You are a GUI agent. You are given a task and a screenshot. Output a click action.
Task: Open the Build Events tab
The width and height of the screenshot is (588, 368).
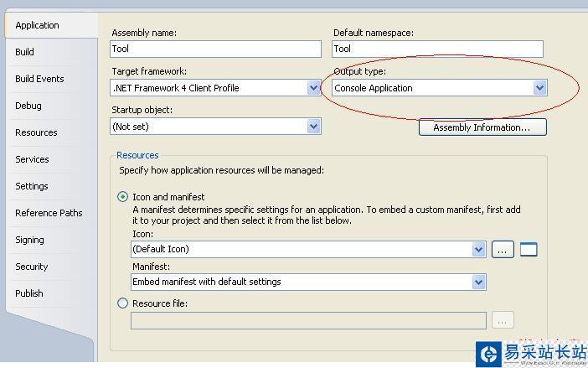point(39,79)
